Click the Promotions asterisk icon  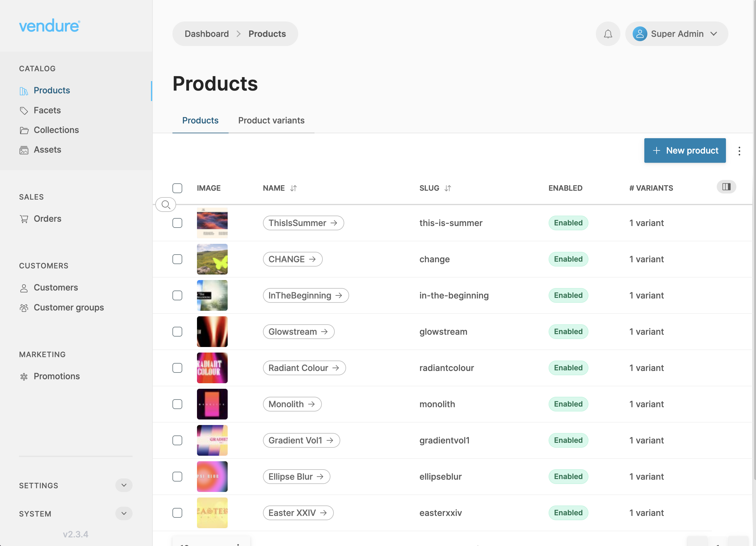pyautogui.click(x=24, y=377)
